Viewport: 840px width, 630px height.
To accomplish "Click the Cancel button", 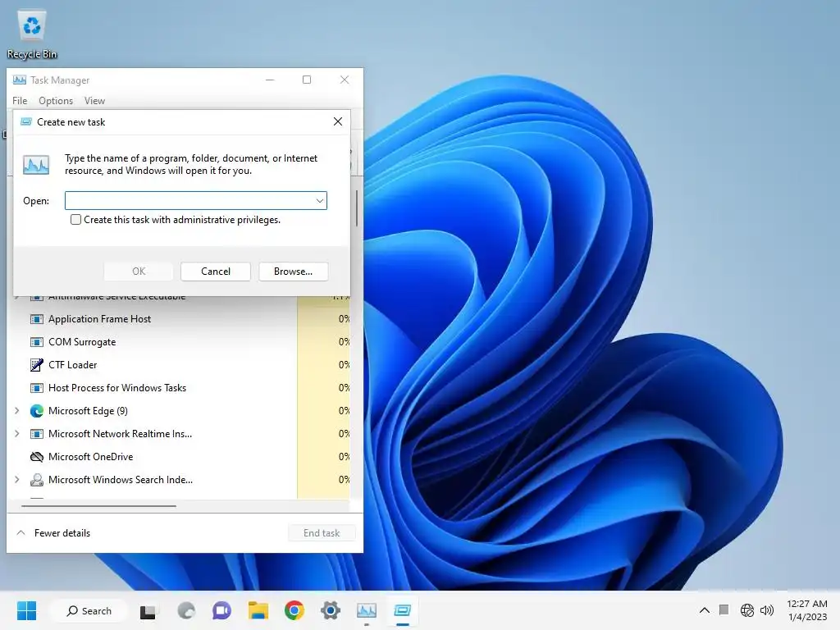I will [x=216, y=271].
